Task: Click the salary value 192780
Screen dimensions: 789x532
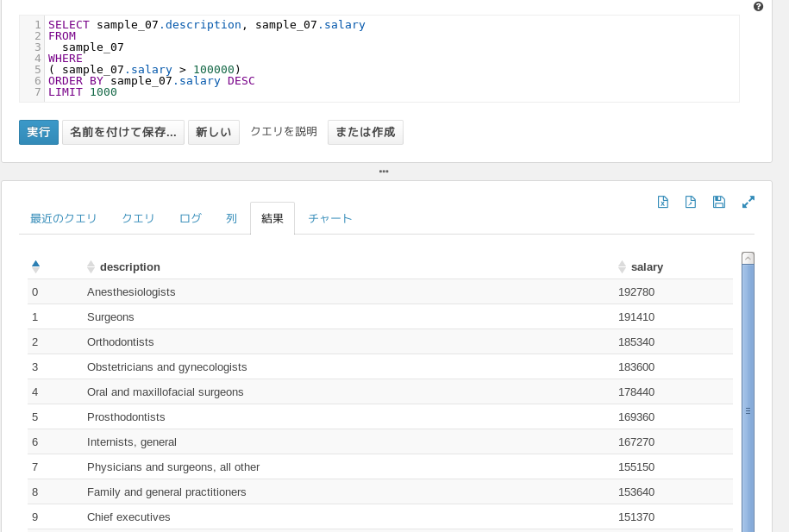Action: tap(636, 292)
